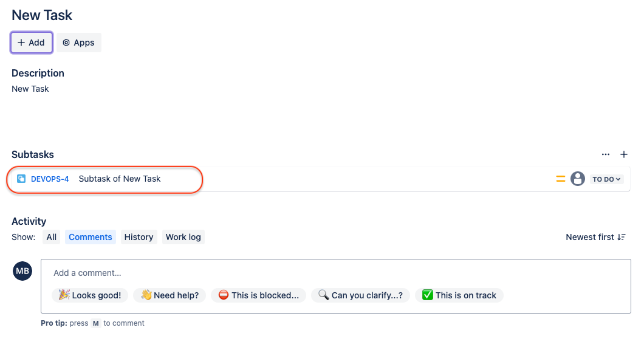
Task: Open the Subtasks more actions ellipsis
Action: [x=606, y=154]
